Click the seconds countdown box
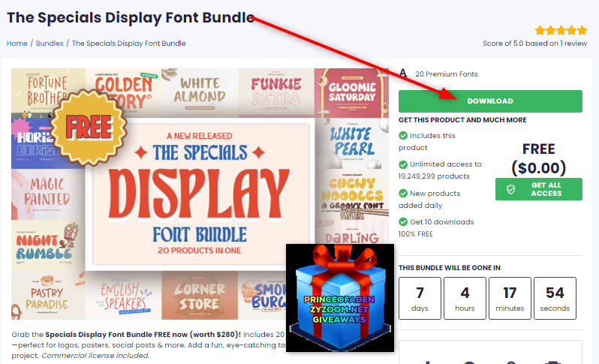This screenshot has height=364, width=599. [x=555, y=298]
